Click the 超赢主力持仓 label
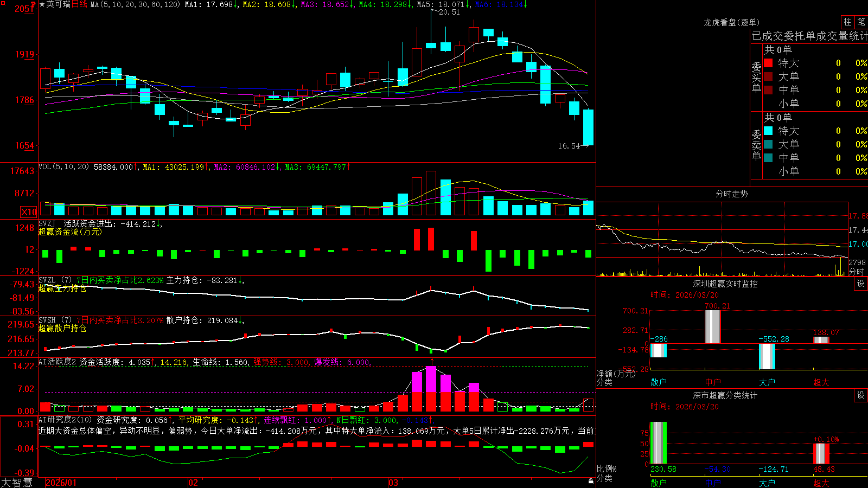This screenshot has width=868, height=488. (x=62, y=288)
